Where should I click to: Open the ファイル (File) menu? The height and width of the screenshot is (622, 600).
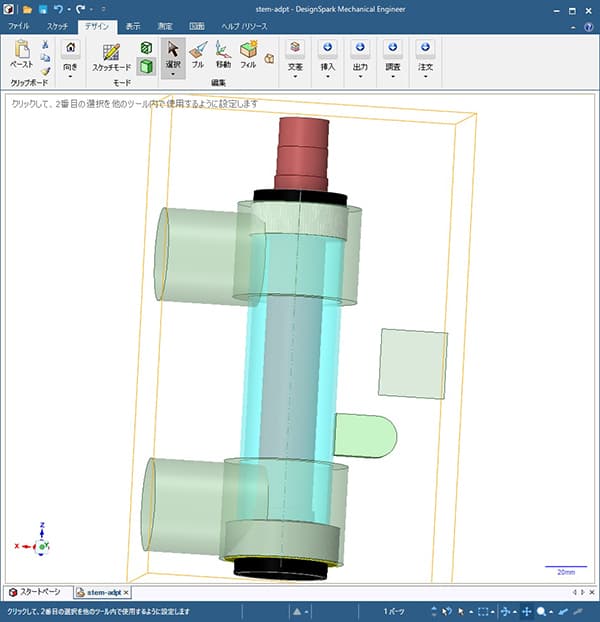point(19,26)
